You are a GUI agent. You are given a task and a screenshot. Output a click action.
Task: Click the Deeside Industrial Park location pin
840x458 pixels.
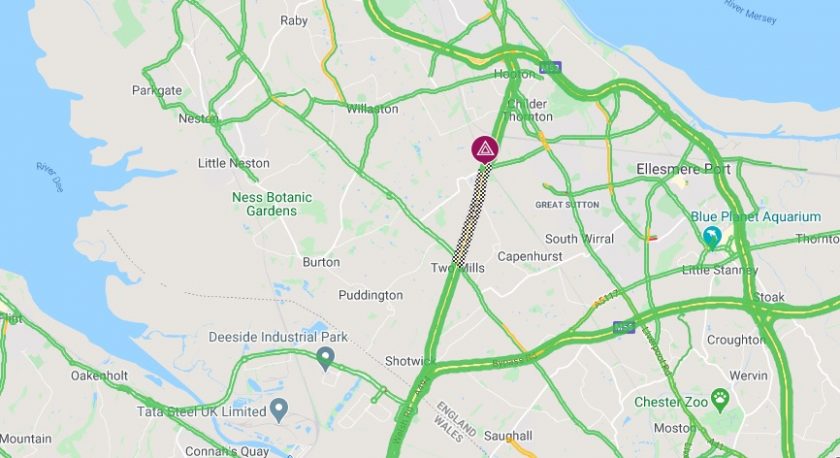coord(325,359)
